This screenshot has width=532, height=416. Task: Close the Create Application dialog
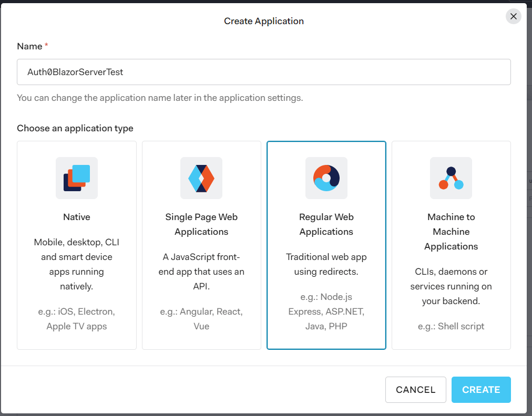click(514, 16)
